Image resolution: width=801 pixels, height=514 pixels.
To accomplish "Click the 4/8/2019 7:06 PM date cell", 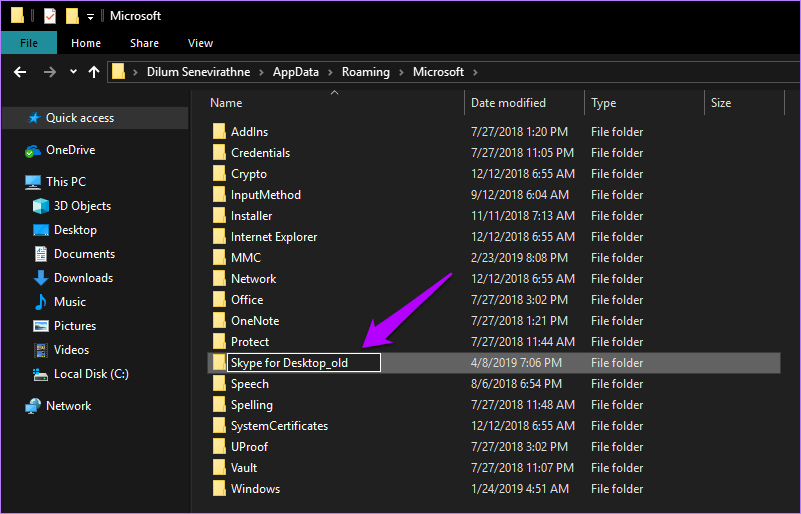I will click(516, 363).
